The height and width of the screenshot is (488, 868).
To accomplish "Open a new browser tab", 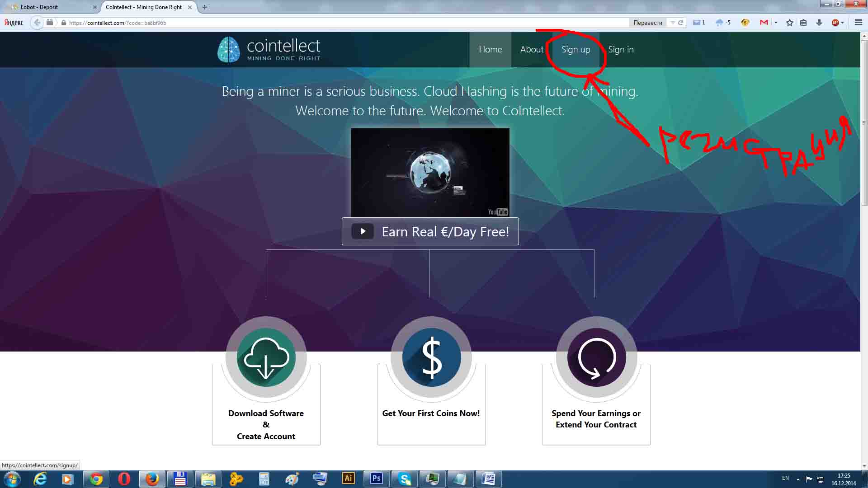I will [205, 7].
